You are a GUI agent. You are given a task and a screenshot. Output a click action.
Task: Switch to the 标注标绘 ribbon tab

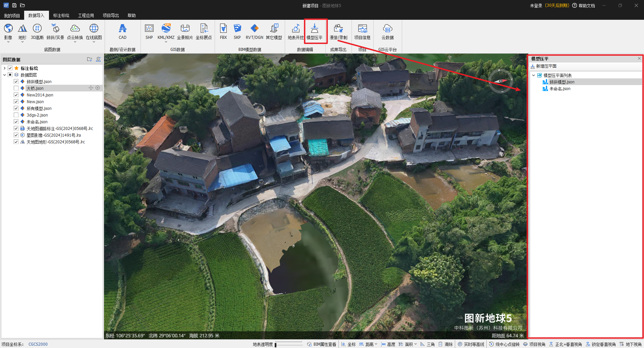(61, 15)
